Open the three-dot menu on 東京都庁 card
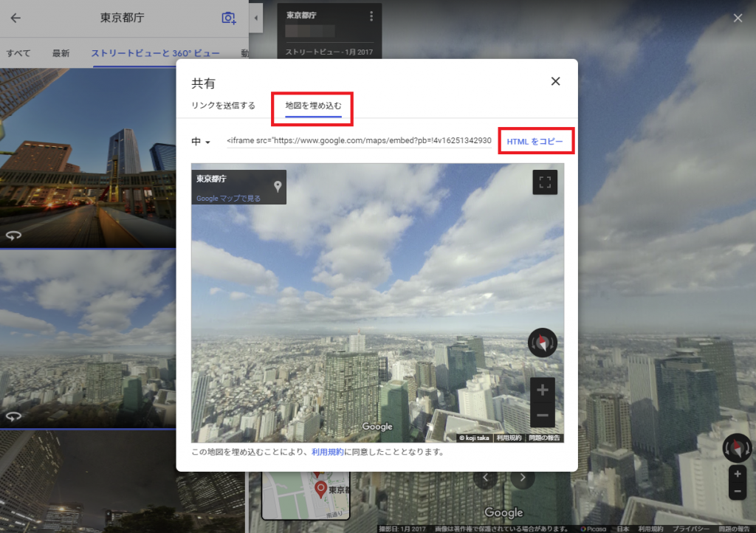756x533 pixels. [x=371, y=16]
